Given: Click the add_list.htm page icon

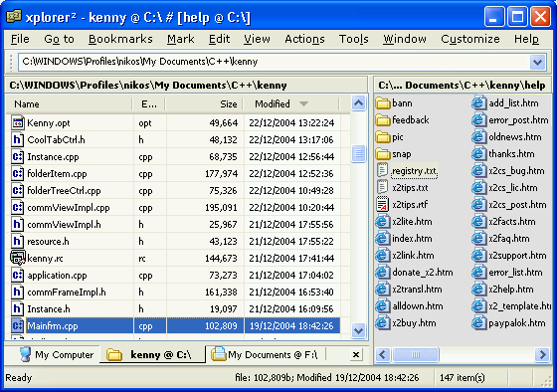Looking at the screenshot, I should point(478,103).
